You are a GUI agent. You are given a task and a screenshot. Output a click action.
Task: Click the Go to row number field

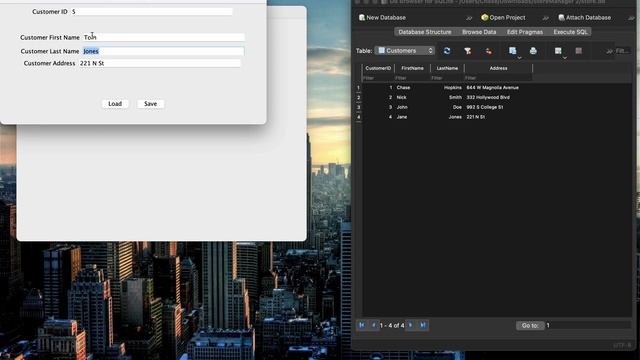pyautogui.click(x=588, y=325)
